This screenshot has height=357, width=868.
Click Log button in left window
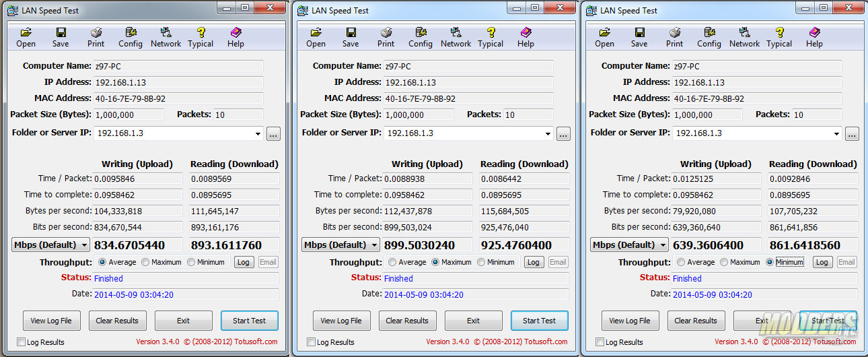244,262
